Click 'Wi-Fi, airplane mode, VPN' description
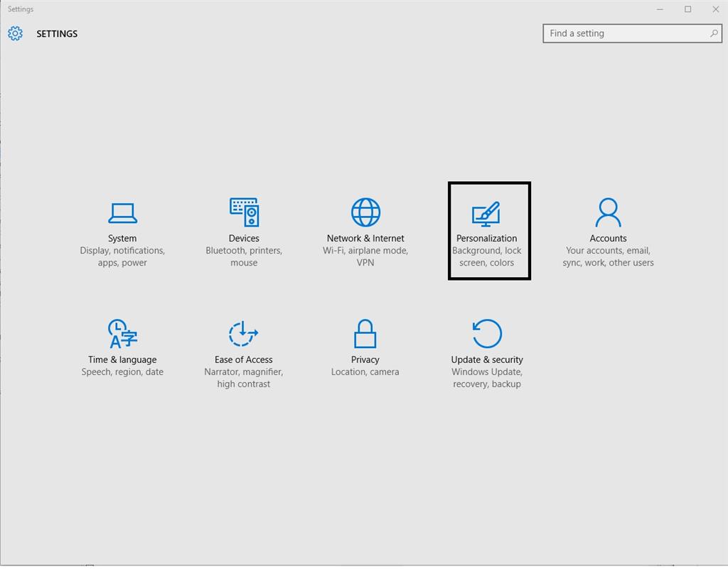728x569 pixels. 365,256
